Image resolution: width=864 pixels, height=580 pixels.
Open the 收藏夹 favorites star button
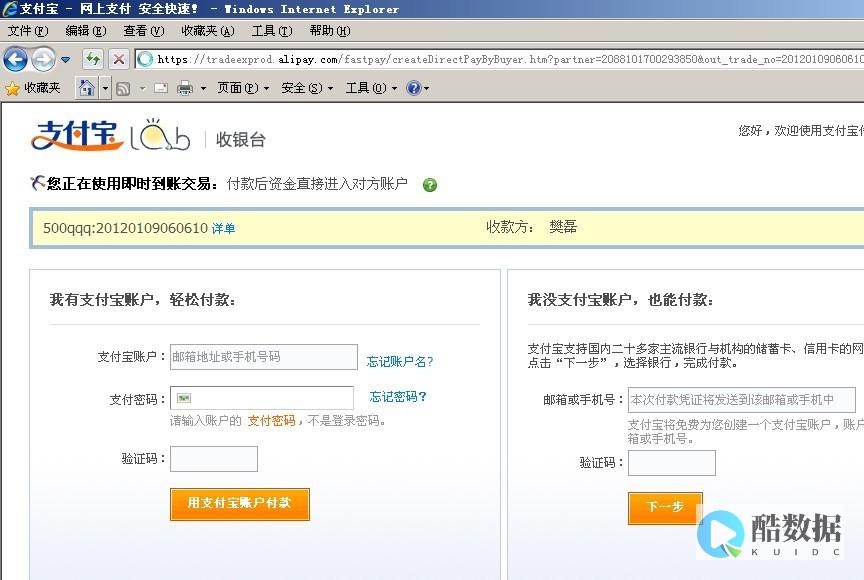(x=33, y=88)
